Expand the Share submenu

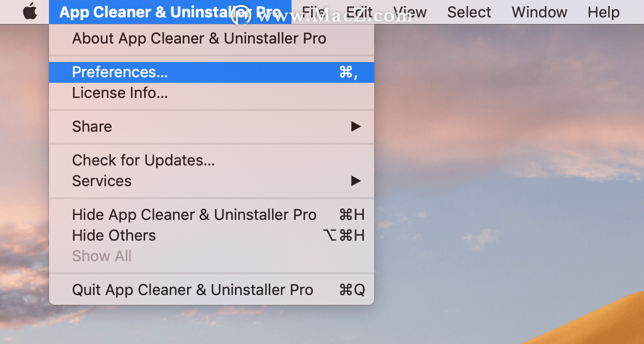point(212,127)
